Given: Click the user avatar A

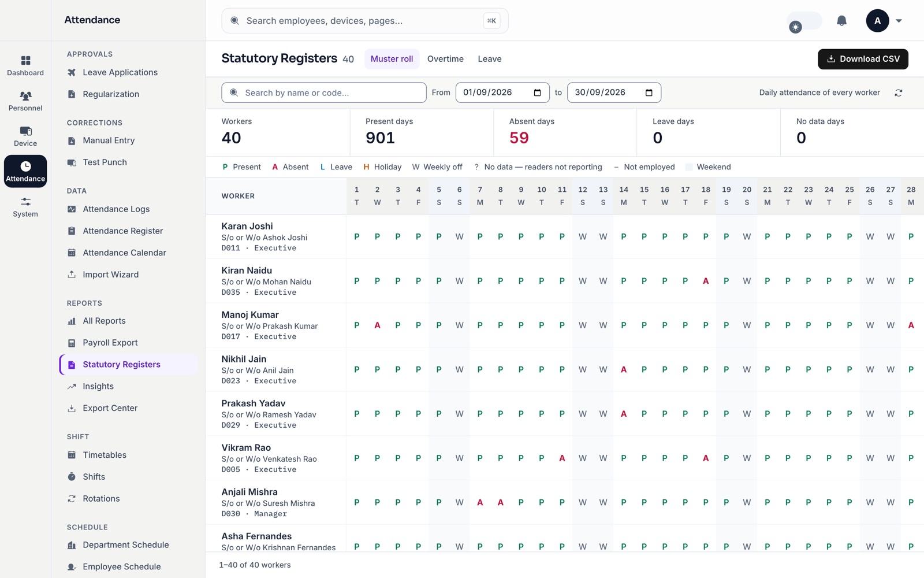Looking at the screenshot, I should [877, 21].
